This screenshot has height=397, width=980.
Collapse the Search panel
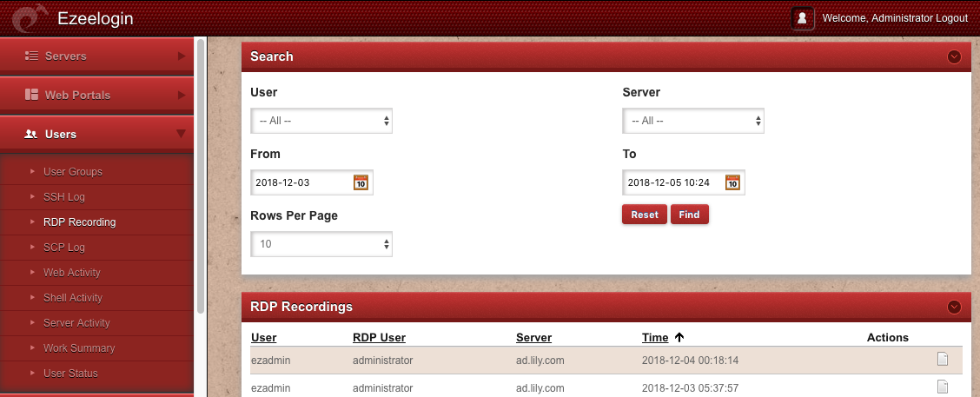click(955, 56)
